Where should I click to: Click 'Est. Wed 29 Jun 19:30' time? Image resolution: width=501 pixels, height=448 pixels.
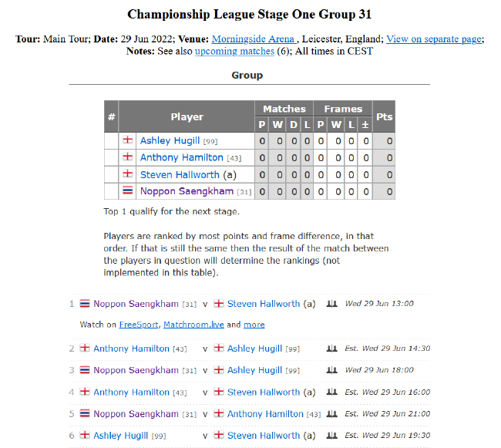(387, 435)
